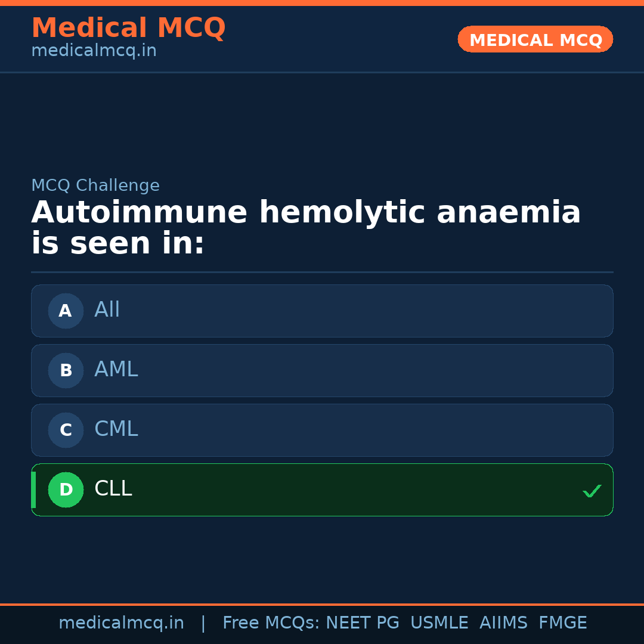Viewport: 644px width, 644px height.
Task: Click the orange MEDICAL MCQ badge
Action: (535, 39)
